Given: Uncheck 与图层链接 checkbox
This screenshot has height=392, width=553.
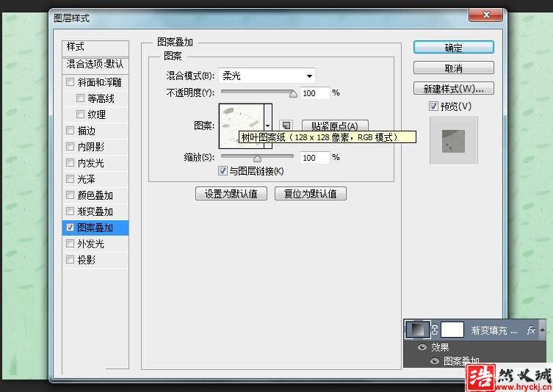Looking at the screenshot, I should point(223,171).
